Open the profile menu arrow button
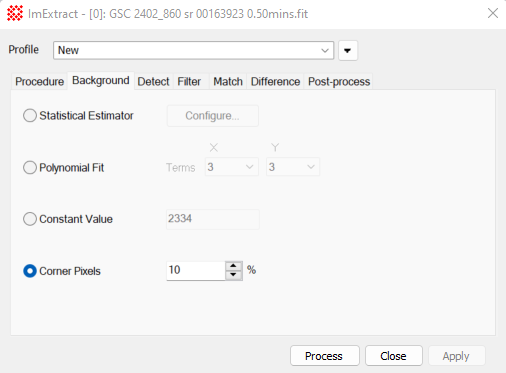Viewport: 506px width, 373px height. click(348, 51)
